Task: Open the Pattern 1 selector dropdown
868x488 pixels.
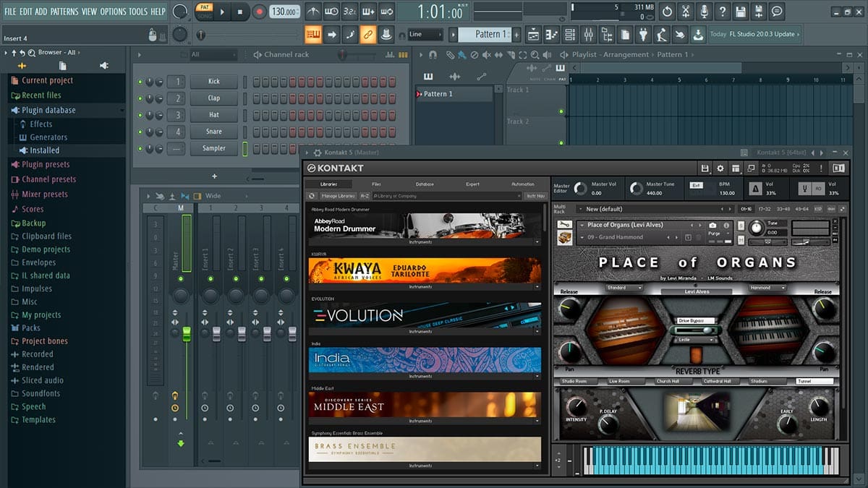Action: [x=485, y=34]
